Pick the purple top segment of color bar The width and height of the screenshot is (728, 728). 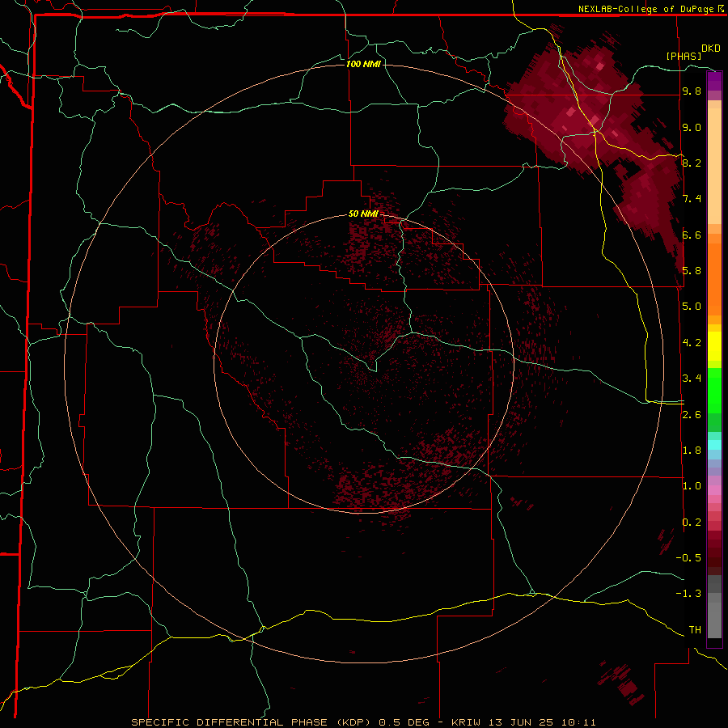[x=714, y=81]
